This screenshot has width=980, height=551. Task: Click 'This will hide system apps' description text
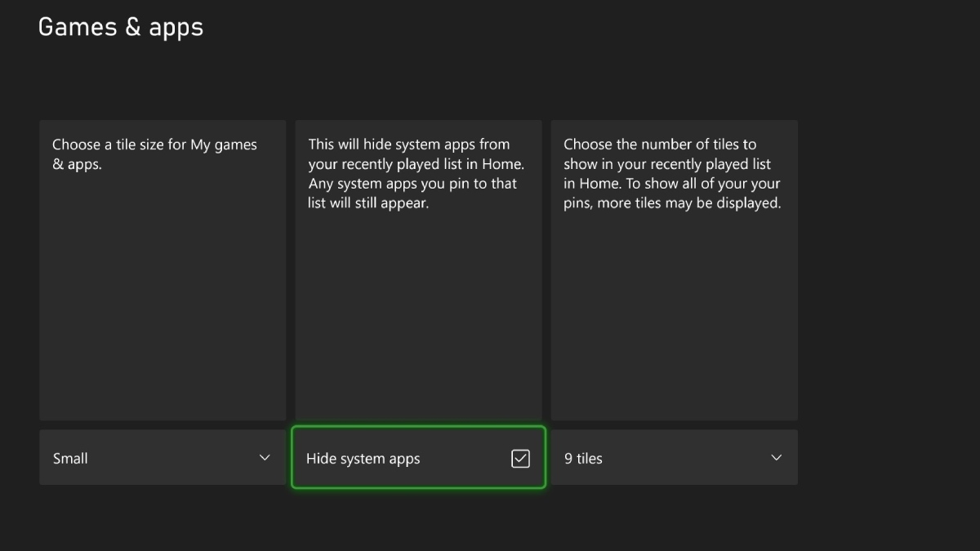coord(408,144)
